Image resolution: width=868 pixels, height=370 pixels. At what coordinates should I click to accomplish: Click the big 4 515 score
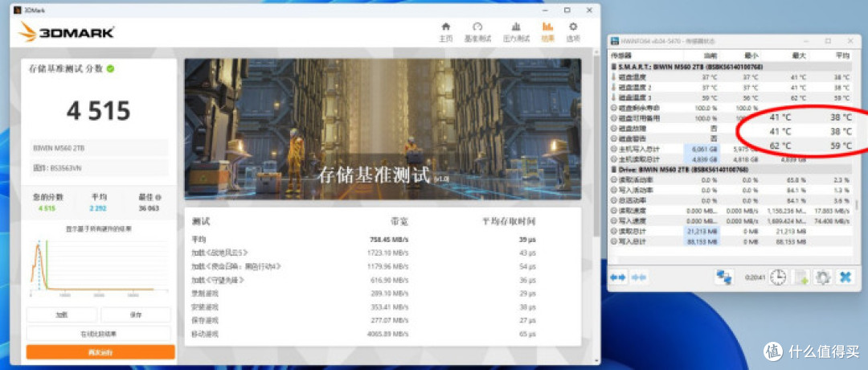(x=99, y=111)
